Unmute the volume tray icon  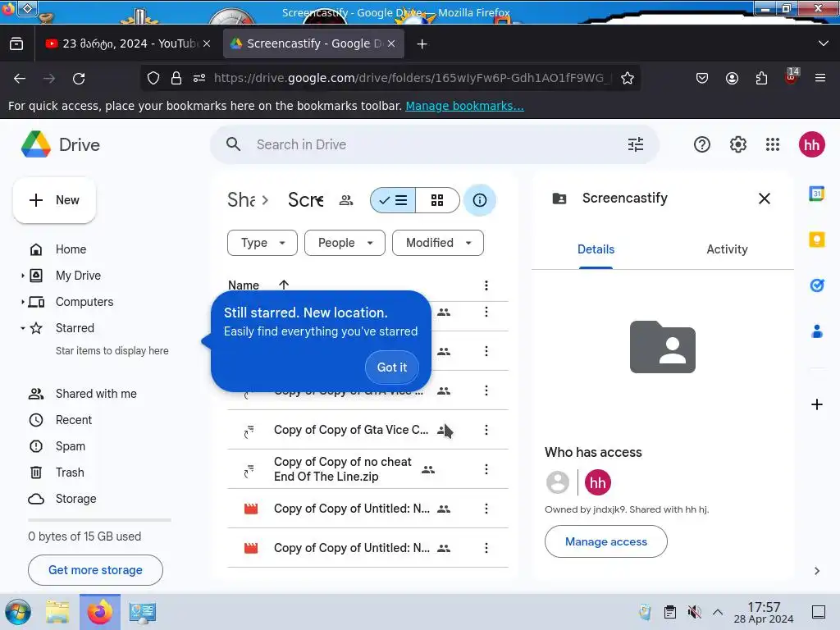[x=694, y=612]
